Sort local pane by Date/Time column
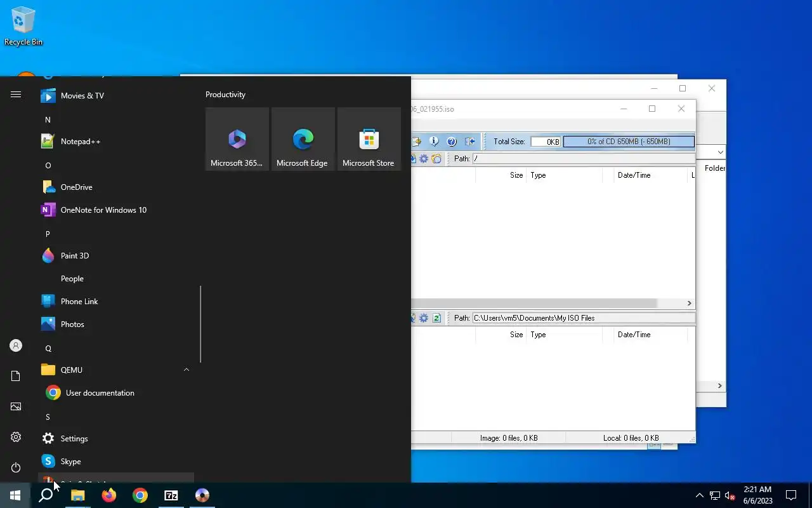This screenshot has height=508, width=812. [651, 335]
